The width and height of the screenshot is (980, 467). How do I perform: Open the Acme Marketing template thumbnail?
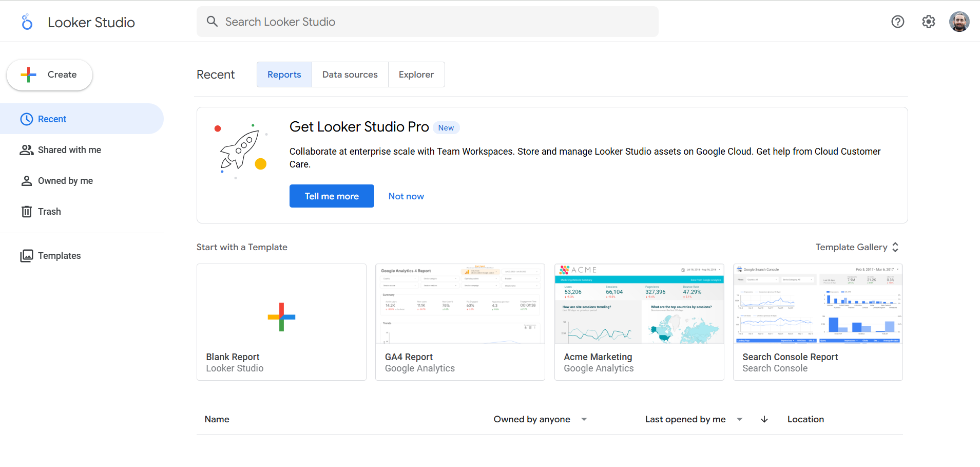pyautogui.click(x=639, y=304)
